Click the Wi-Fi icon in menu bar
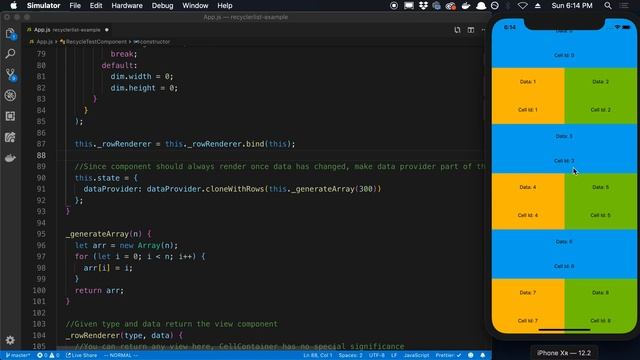 pos(522,6)
